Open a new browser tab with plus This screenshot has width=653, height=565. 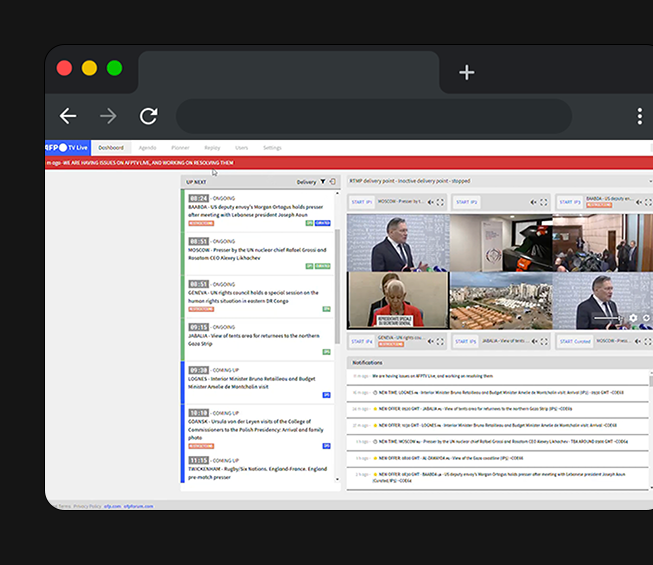click(x=466, y=72)
